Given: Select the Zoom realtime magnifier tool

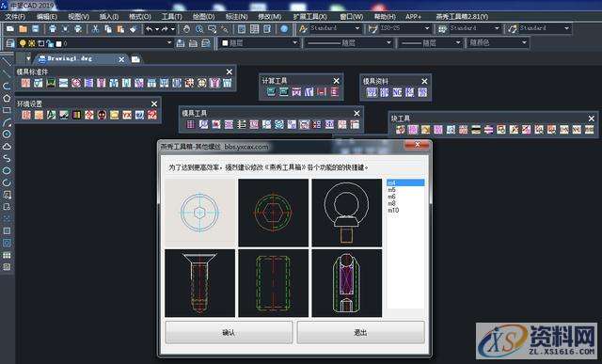Looking at the screenshot, I should 199,29.
